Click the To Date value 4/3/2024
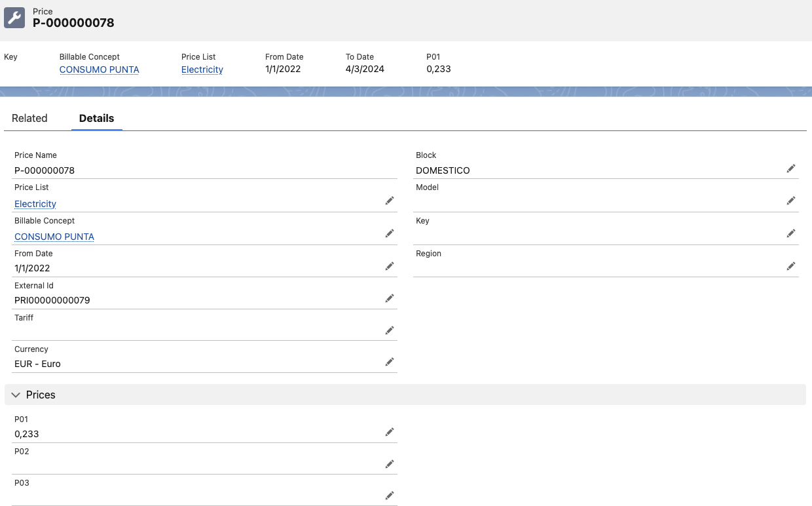 tap(365, 69)
